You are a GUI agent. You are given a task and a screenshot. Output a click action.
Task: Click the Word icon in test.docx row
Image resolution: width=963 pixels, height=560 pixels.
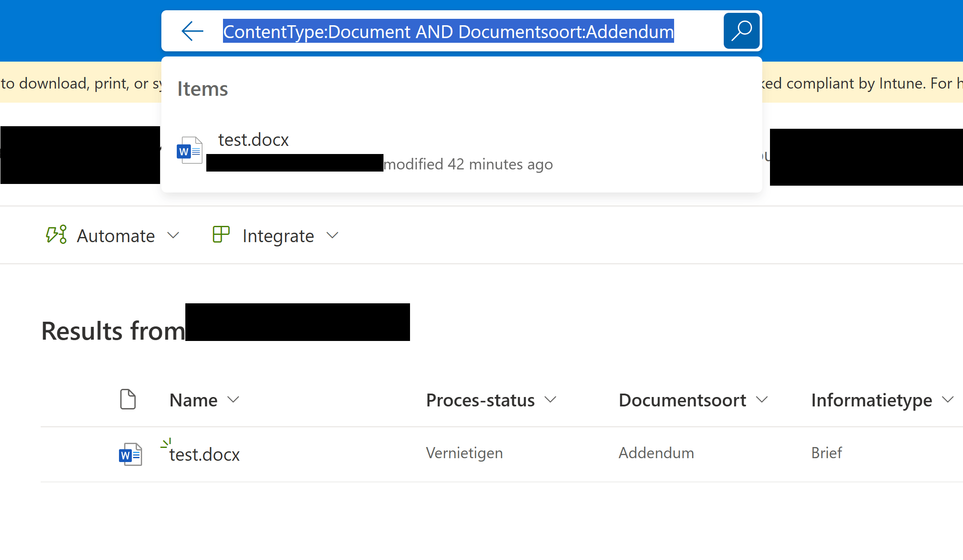pos(130,454)
